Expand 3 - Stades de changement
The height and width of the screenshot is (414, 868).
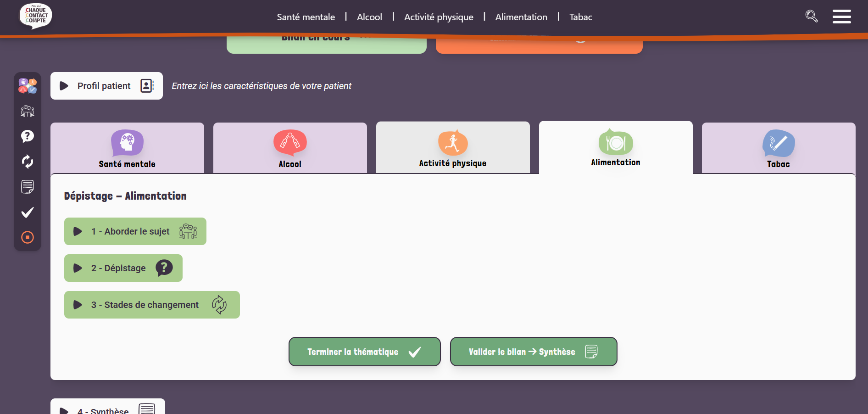pyautogui.click(x=152, y=305)
